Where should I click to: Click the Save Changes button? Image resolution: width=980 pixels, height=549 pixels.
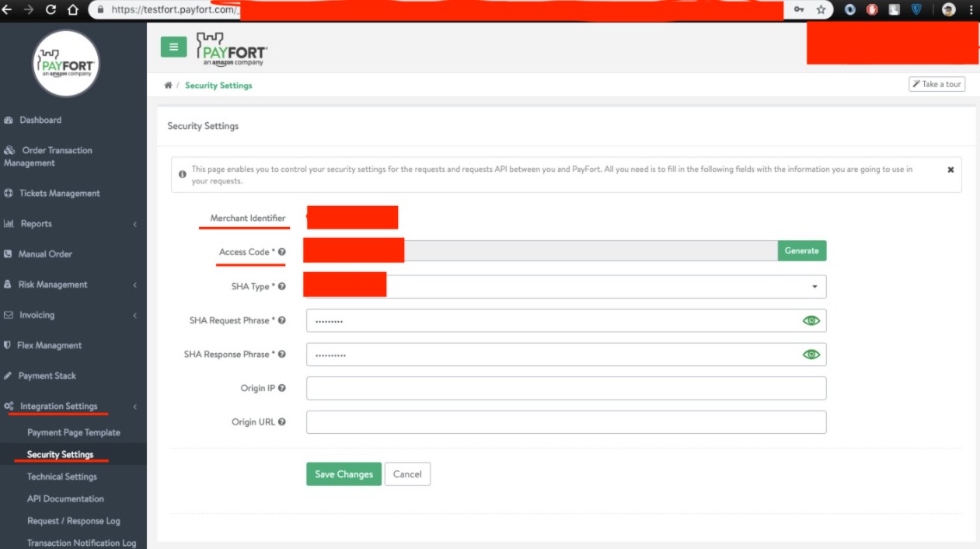pos(344,474)
